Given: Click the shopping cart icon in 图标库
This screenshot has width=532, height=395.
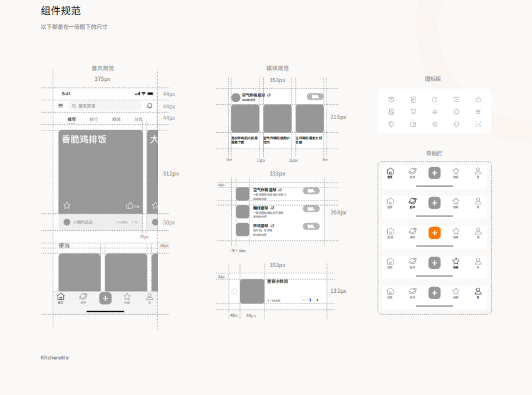Looking at the screenshot, I should pyautogui.click(x=413, y=112).
